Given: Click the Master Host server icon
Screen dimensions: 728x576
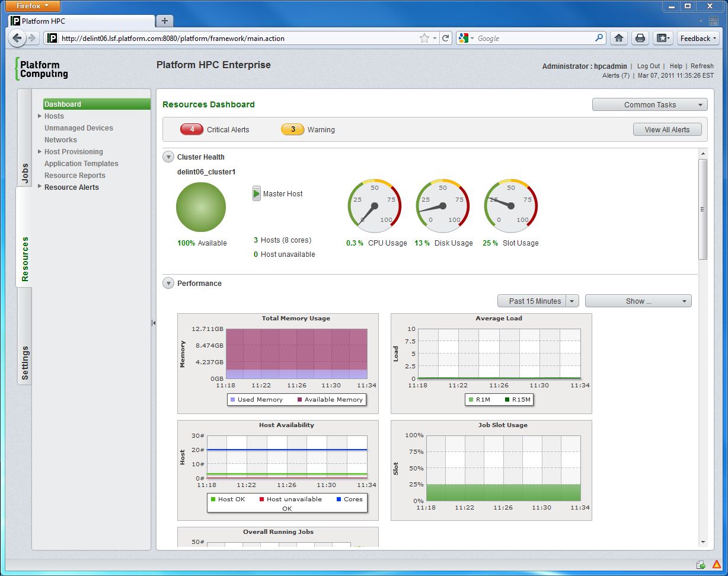Looking at the screenshot, I should point(256,193).
